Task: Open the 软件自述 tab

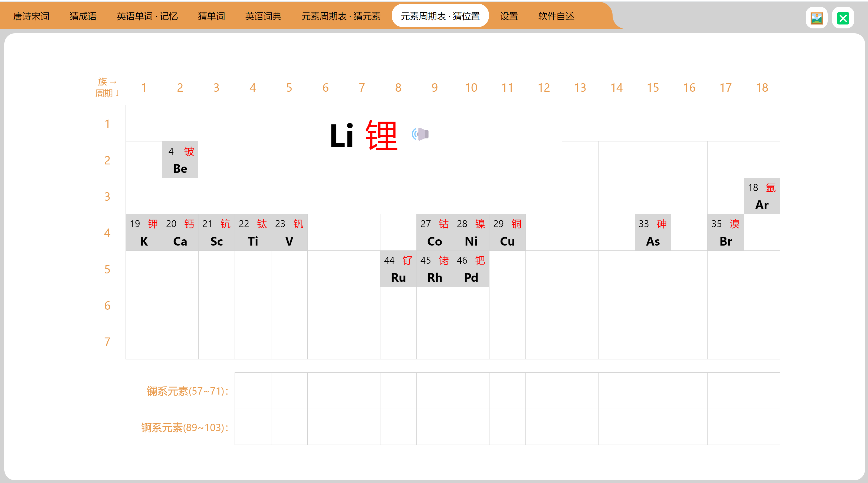Action: [x=556, y=16]
